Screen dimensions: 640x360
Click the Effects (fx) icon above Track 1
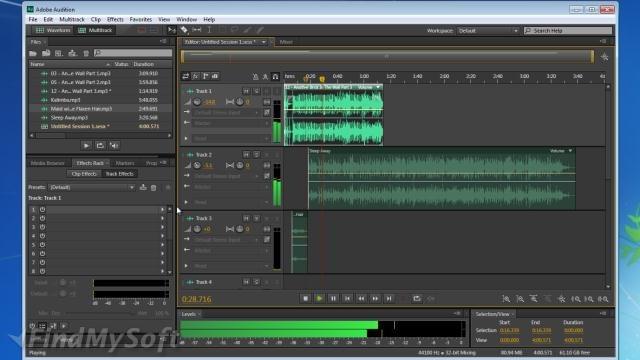point(196,76)
